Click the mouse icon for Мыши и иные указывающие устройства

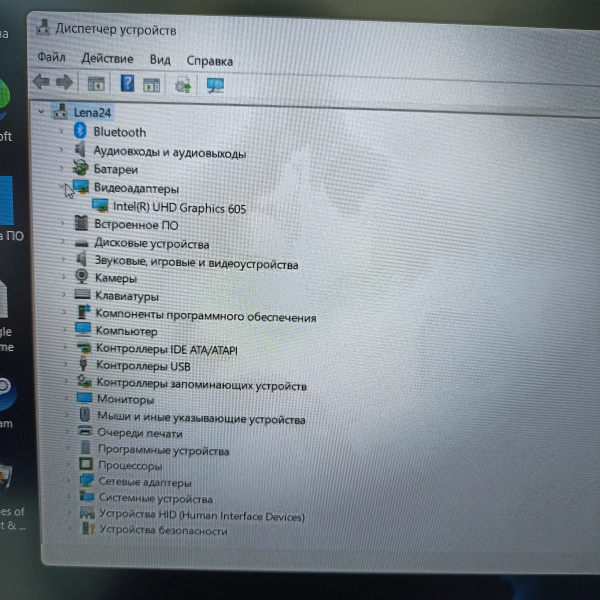[x=85, y=414]
